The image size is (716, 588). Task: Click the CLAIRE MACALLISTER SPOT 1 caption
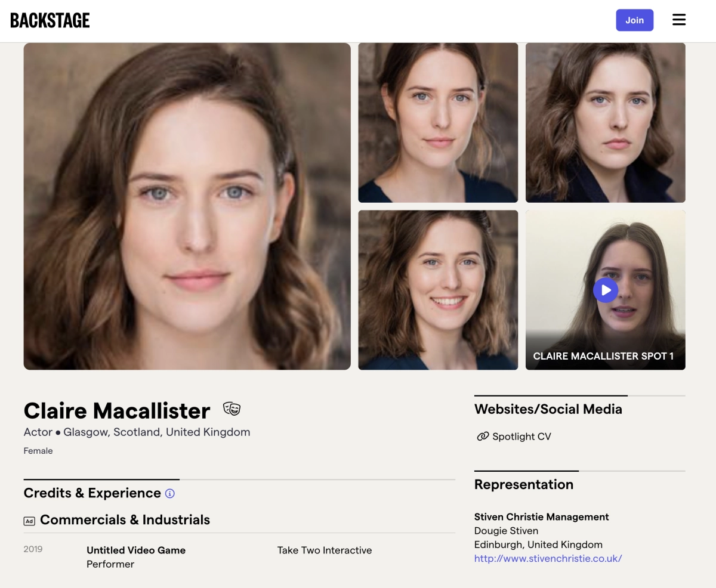click(x=603, y=356)
